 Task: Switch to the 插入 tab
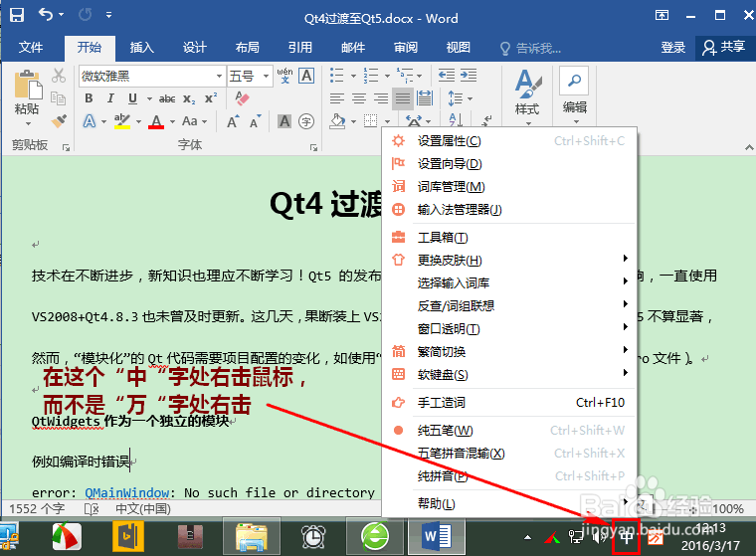[141, 48]
